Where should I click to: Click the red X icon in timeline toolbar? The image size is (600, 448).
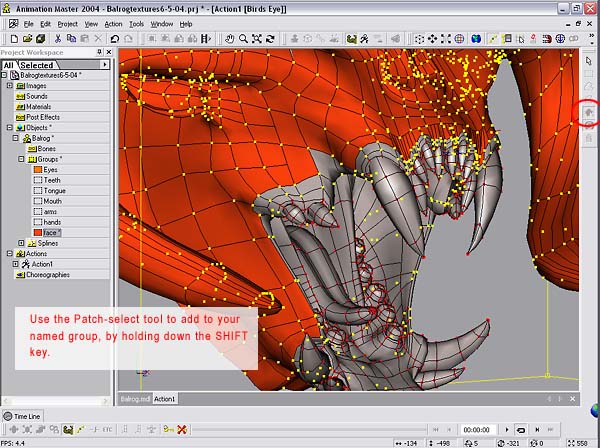pos(182,429)
